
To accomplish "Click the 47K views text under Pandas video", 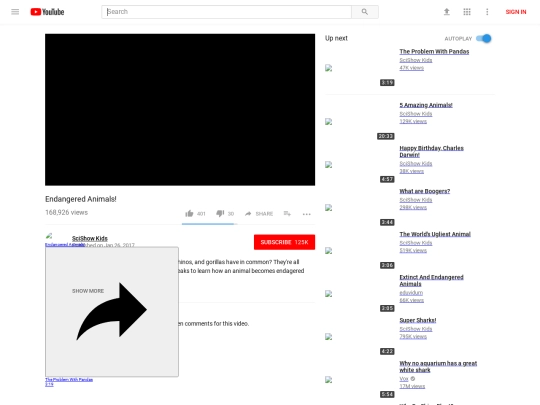I will pos(412,68).
